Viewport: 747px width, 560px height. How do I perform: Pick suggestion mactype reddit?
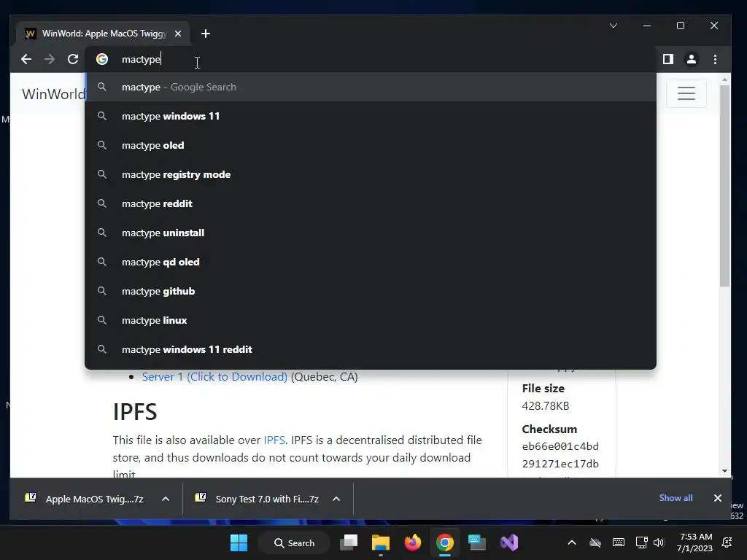[371, 204]
